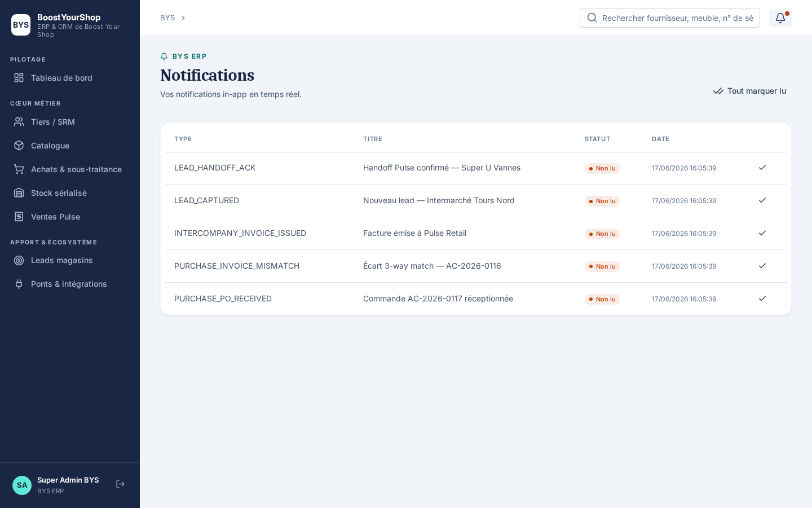Click the INTERCOMPANY_INVOICE_ISSUED type cell
The image size is (812, 508).
click(240, 233)
